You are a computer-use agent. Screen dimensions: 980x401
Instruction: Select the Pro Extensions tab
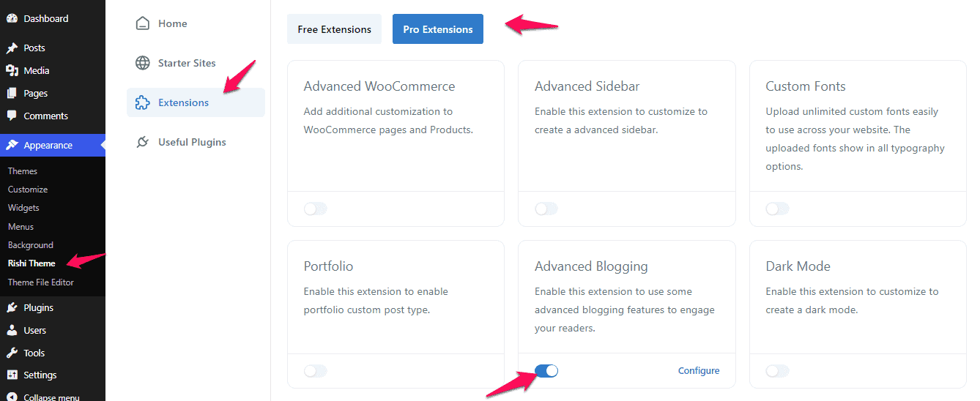[438, 29]
